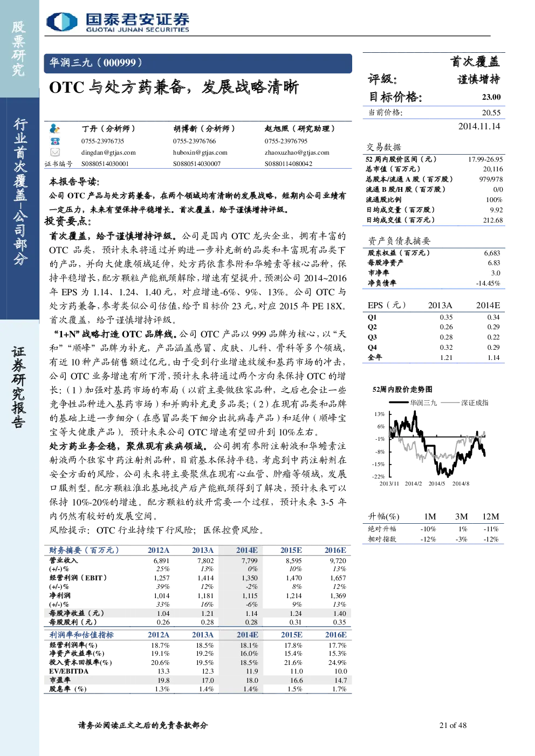Click the 财务摘要（百万元）table header
Image resolution: width=535 pixels, height=756 pixels.
84,550
